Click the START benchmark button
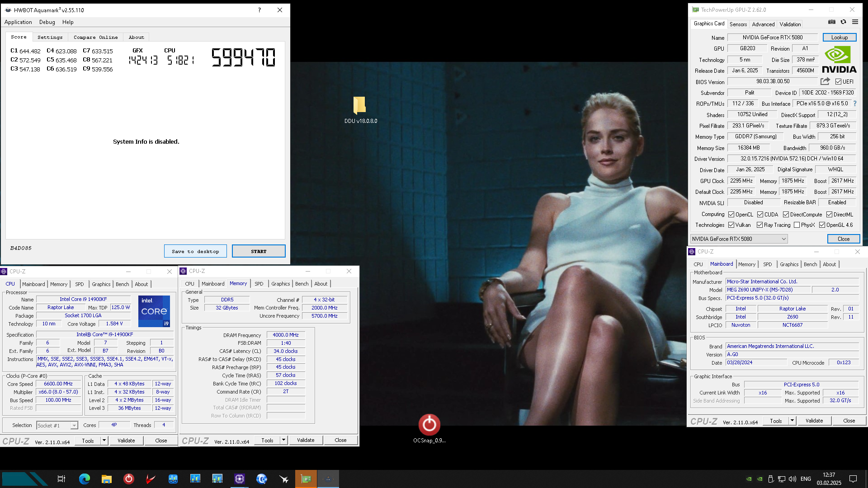868x488 pixels. (259, 251)
